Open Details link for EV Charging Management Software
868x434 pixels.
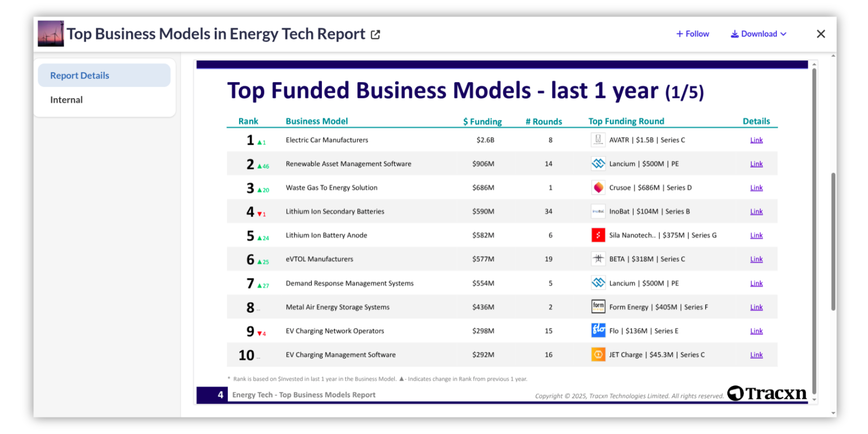756,355
